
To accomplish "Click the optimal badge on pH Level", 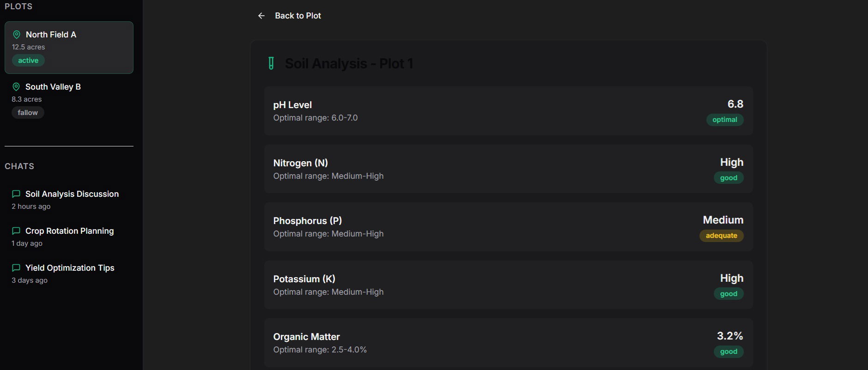I will (x=725, y=120).
